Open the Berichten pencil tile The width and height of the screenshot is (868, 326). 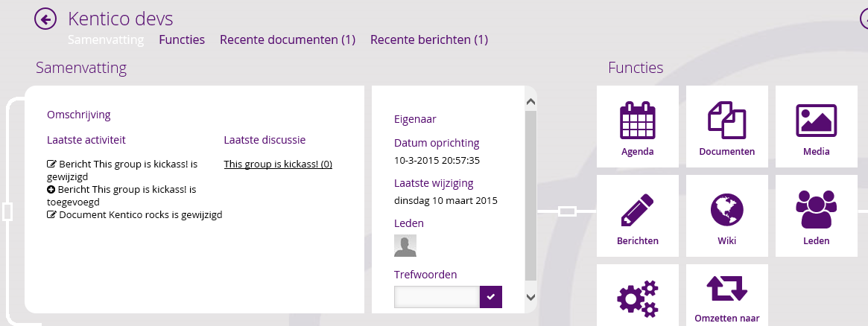pos(637,216)
